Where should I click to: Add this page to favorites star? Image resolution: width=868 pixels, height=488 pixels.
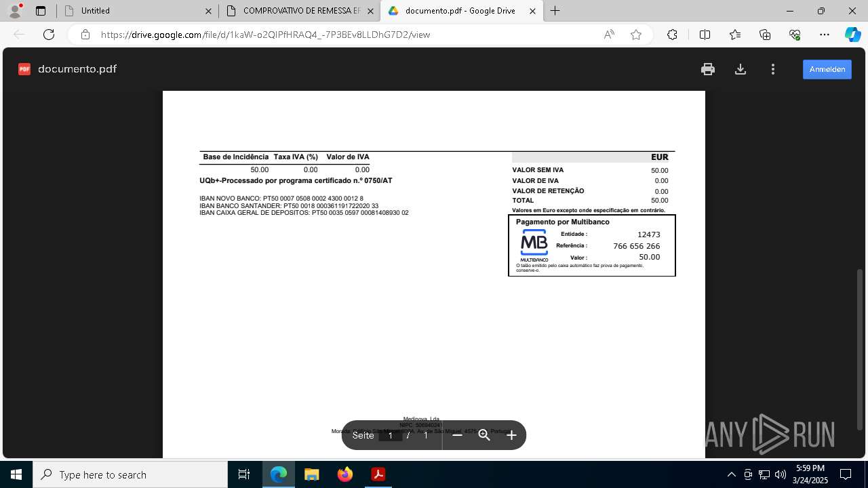[x=636, y=35]
